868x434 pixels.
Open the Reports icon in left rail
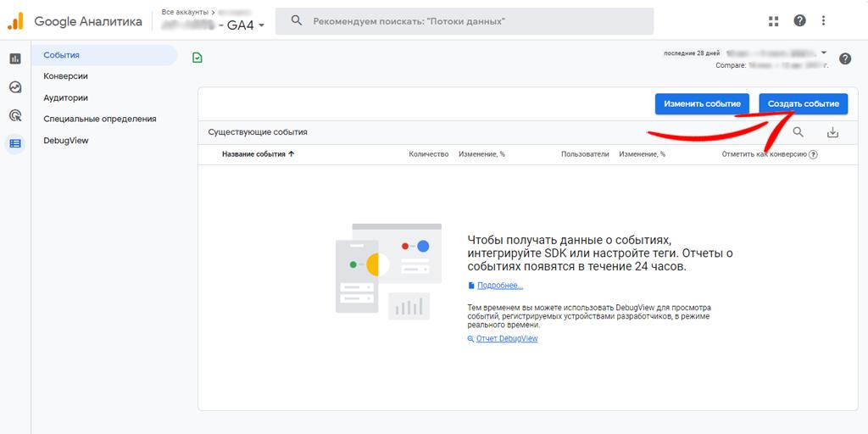click(x=15, y=58)
